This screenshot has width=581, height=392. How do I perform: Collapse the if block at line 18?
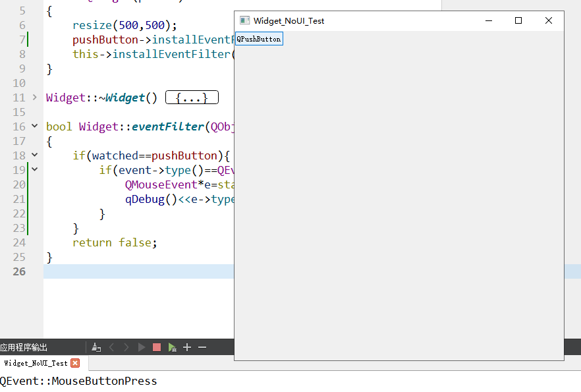coord(35,155)
